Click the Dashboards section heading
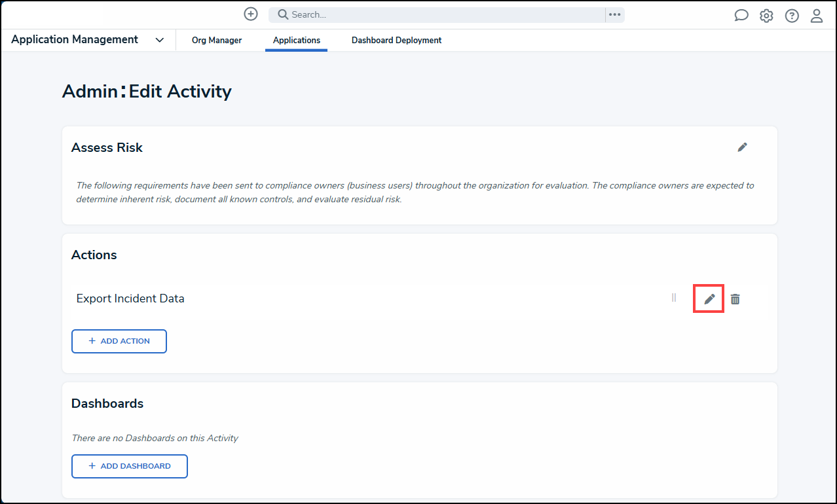This screenshot has width=837, height=504. pyautogui.click(x=107, y=403)
